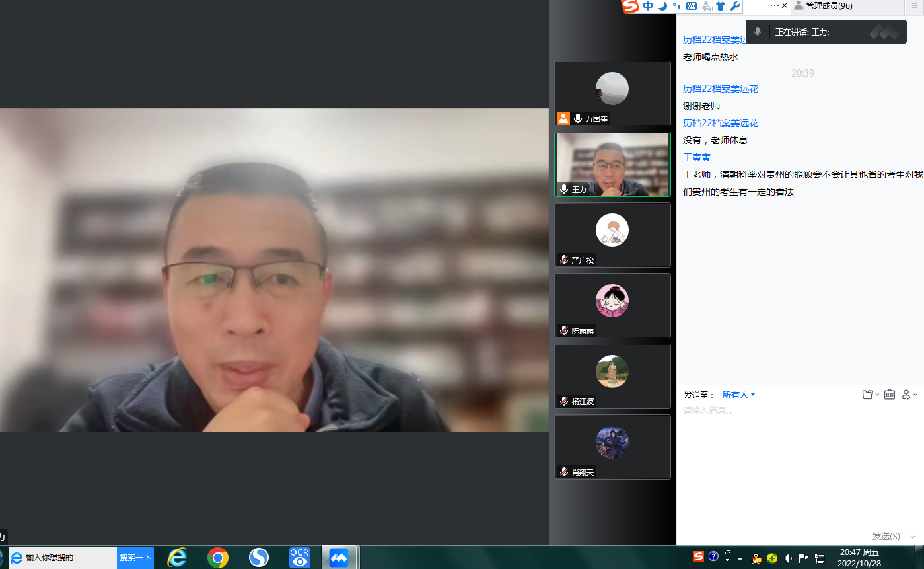Show hidden tray icons arrow

point(740,558)
